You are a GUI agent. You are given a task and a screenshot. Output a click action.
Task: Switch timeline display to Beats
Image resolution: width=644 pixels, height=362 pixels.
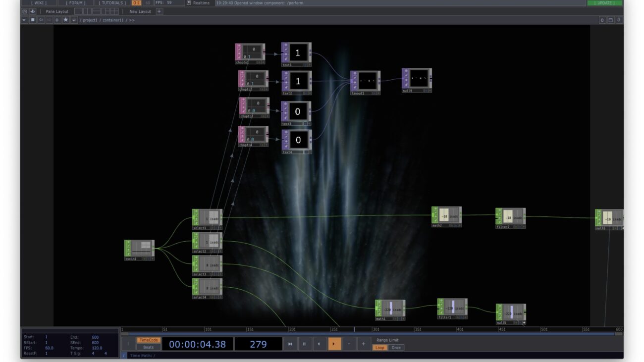[x=148, y=348]
